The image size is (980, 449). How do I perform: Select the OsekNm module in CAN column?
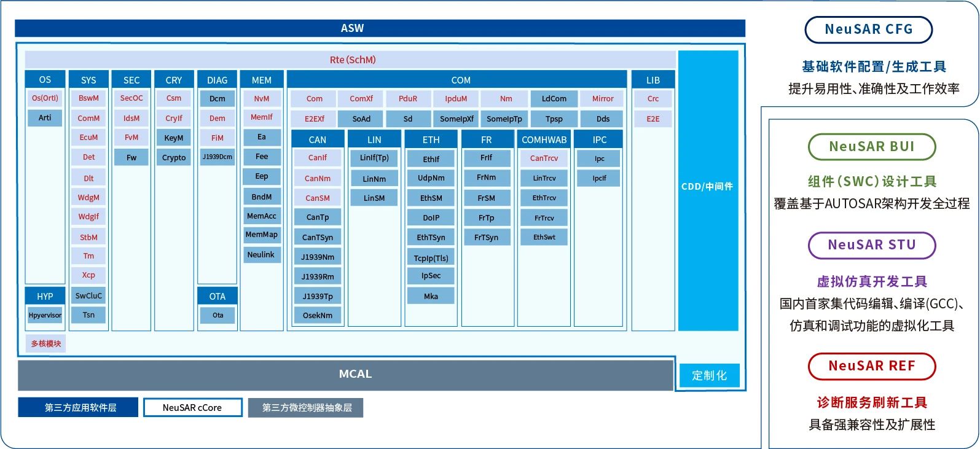(318, 316)
